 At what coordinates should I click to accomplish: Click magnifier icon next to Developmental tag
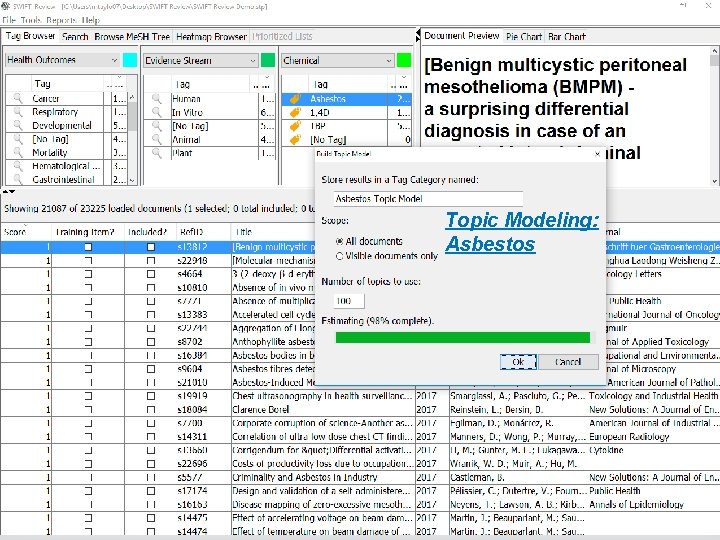coord(18,125)
